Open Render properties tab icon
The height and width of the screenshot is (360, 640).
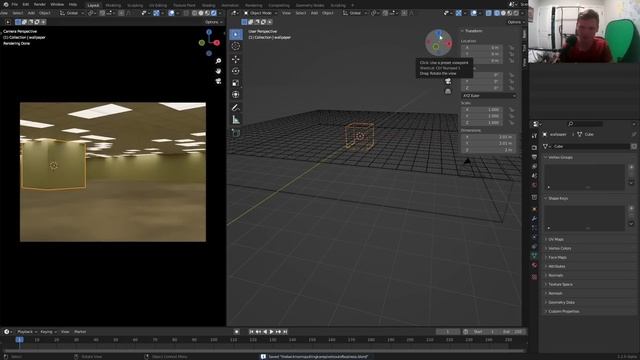534,147
